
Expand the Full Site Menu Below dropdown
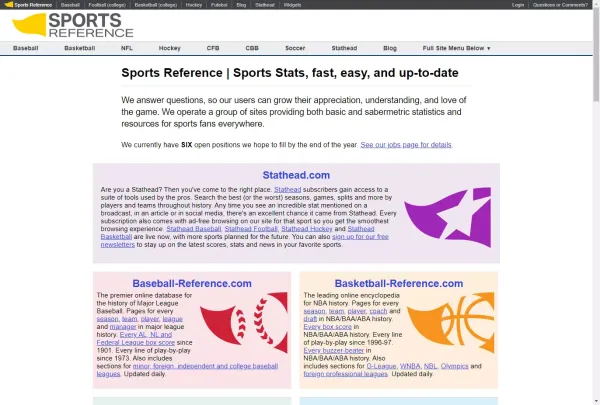tap(457, 48)
